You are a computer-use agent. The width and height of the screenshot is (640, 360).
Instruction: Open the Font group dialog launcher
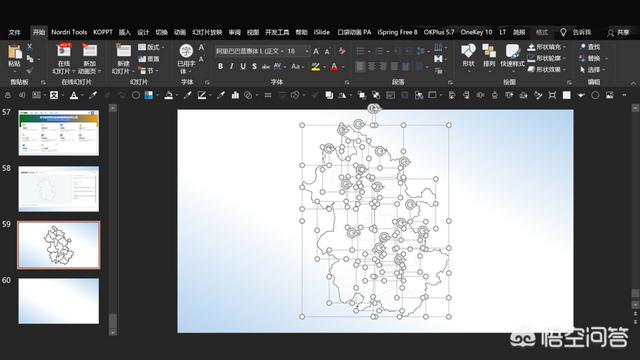click(x=347, y=82)
